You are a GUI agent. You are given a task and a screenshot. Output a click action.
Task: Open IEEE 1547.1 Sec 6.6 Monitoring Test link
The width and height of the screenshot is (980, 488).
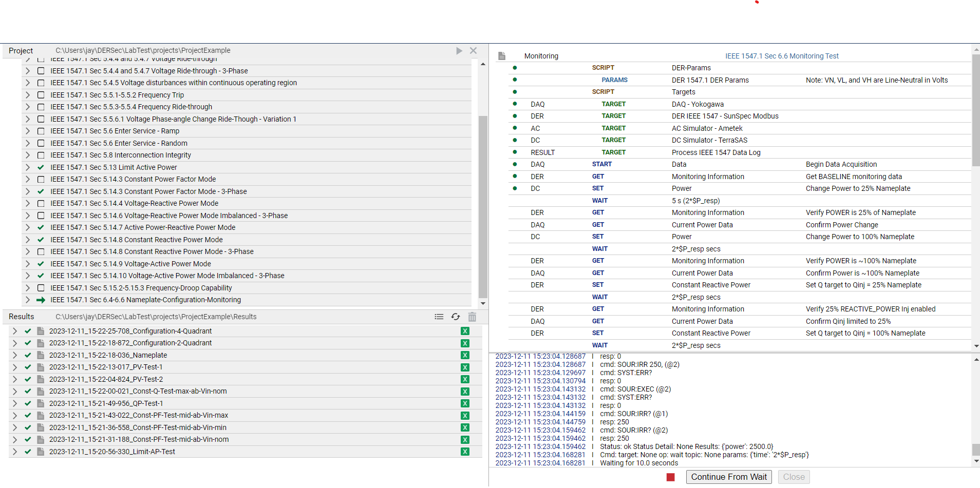point(781,56)
